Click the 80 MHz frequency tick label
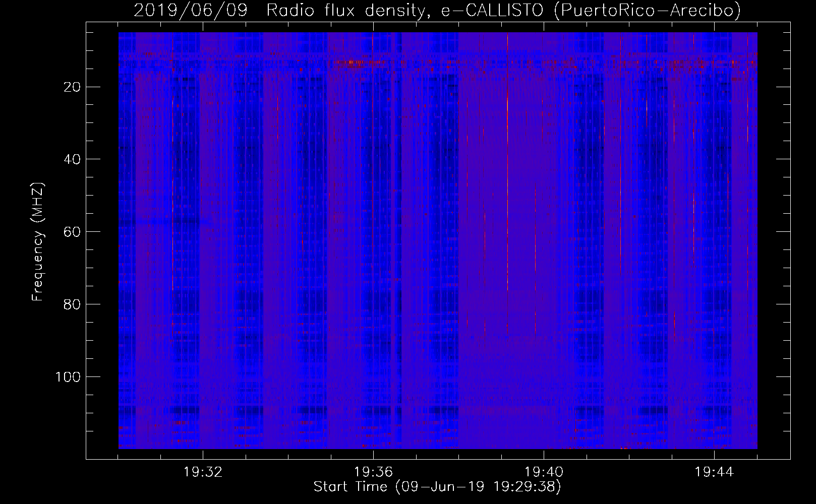816x504 pixels. (x=73, y=304)
